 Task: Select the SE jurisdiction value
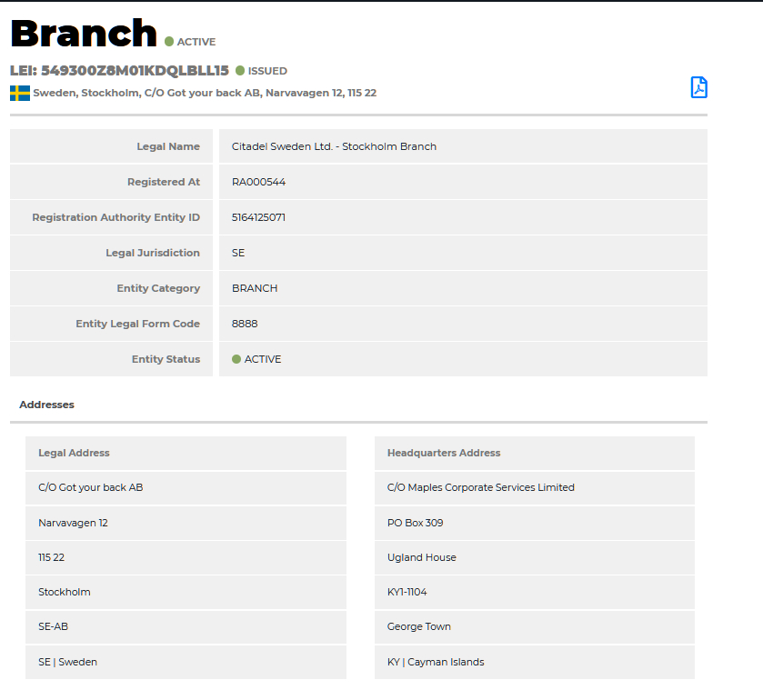click(238, 253)
